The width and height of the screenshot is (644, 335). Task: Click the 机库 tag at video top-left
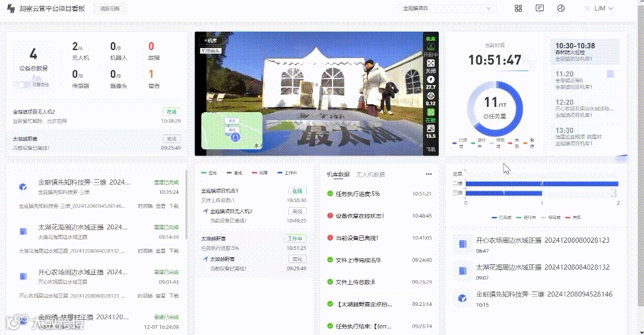210,40
